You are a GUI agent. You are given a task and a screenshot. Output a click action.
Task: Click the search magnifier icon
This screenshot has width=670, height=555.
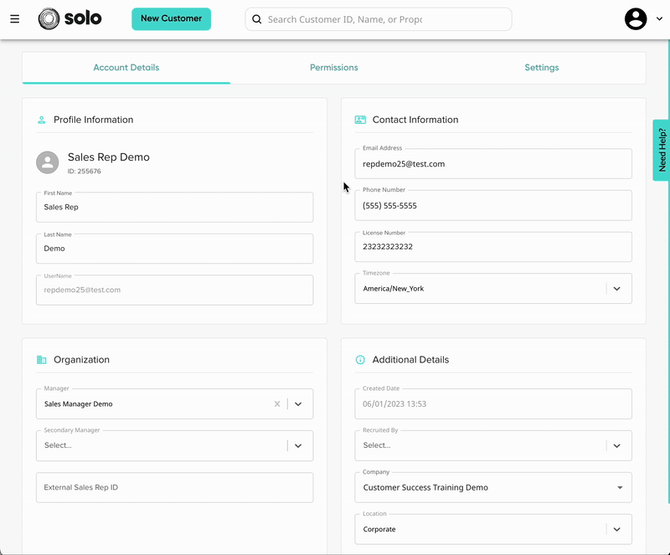[257, 19]
